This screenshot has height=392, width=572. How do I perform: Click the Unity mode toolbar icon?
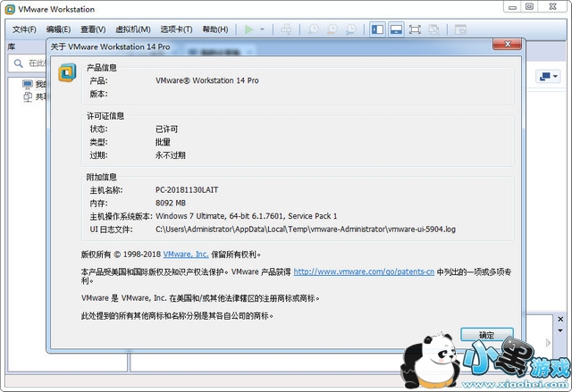(x=433, y=29)
